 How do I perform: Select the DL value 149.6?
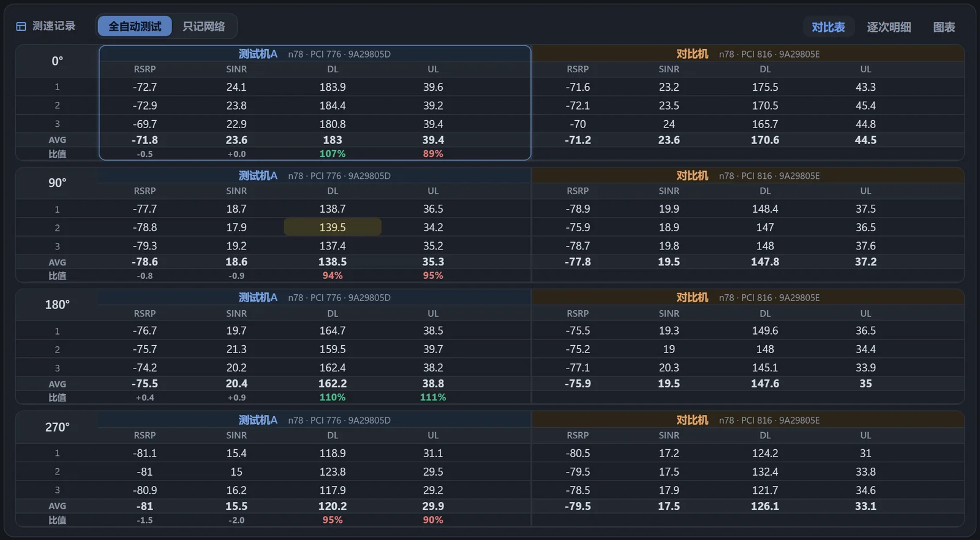765,330
